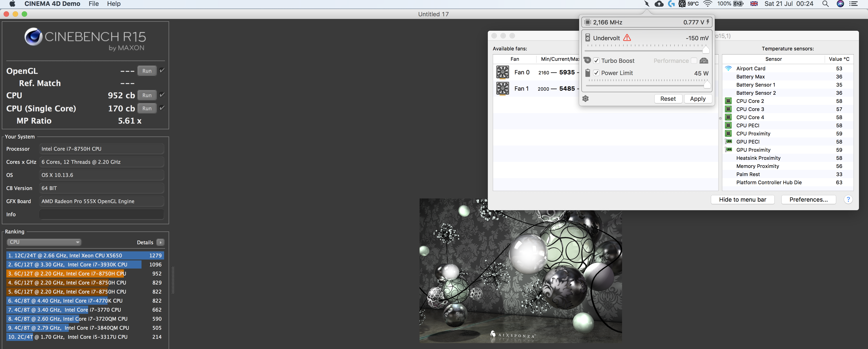Screen dimensions: 868x349
Task: Toggle the Performance checkbox
Action: tap(693, 61)
